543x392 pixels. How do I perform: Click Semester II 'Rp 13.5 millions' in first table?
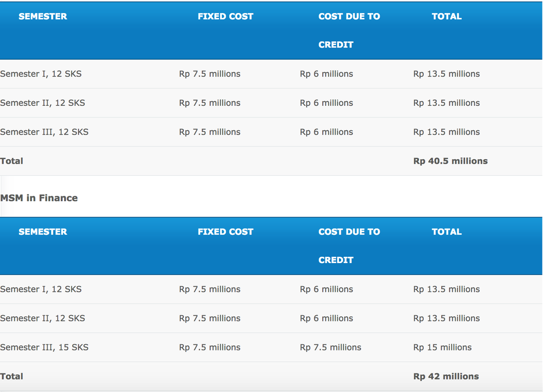(447, 103)
